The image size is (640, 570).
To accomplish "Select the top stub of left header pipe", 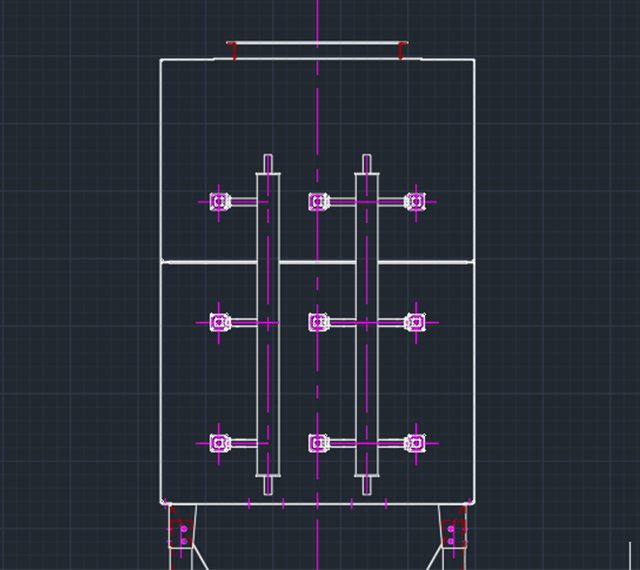I will click(268, 164).
